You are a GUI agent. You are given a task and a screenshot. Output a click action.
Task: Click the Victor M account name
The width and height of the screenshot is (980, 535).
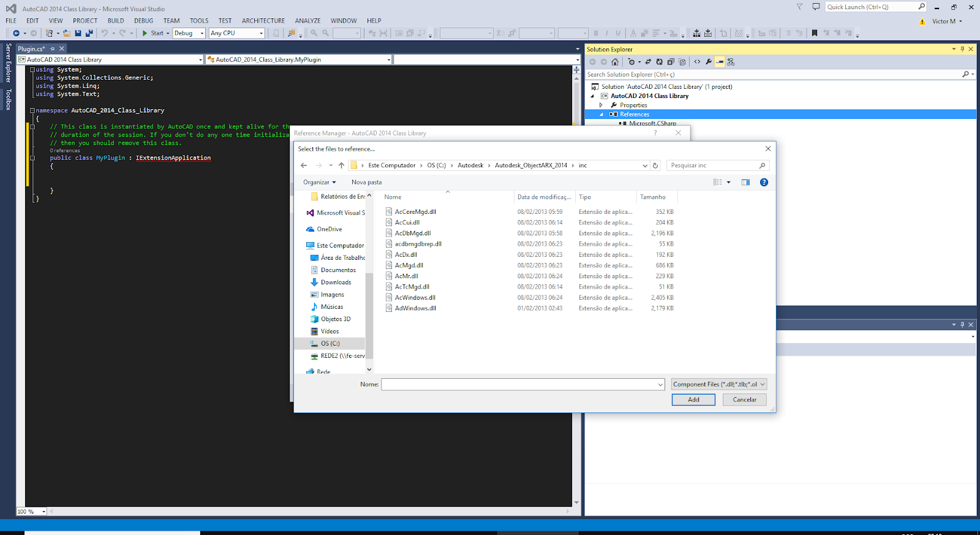pos(944,21)
